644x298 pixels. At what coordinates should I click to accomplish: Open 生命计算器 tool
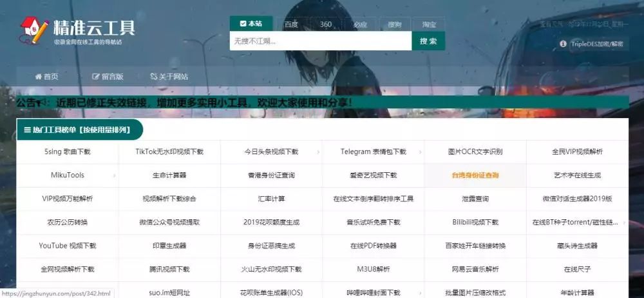pos(169,175)
